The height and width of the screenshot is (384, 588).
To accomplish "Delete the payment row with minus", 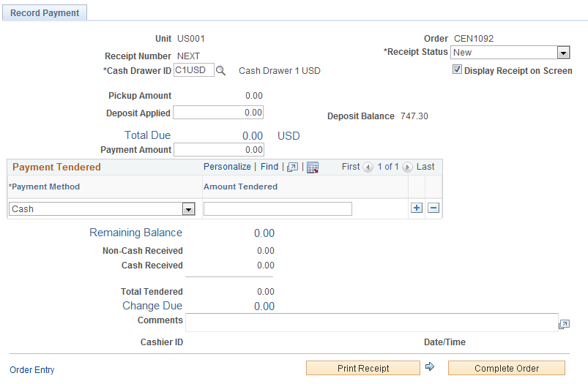I will (x=433, y=208).
